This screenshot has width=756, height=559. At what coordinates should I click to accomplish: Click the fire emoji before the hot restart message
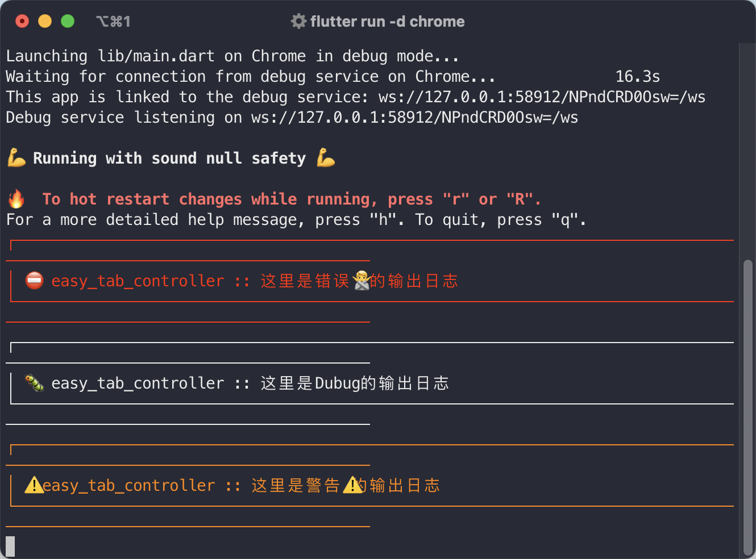point(17,199)
